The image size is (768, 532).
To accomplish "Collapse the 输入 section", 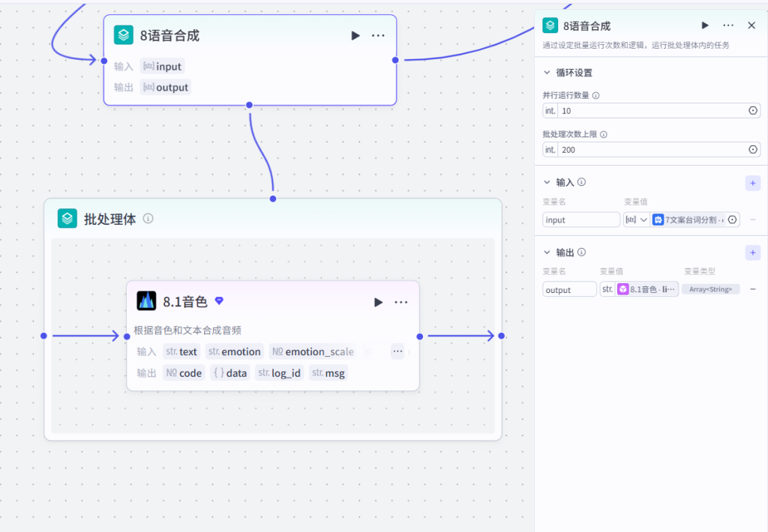I will [547, 182].
